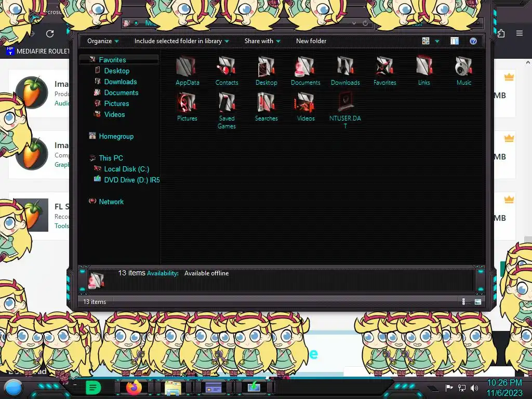Open the green arrow installer taskbar icon
This screenshot has height=399, width=532.
254,387
